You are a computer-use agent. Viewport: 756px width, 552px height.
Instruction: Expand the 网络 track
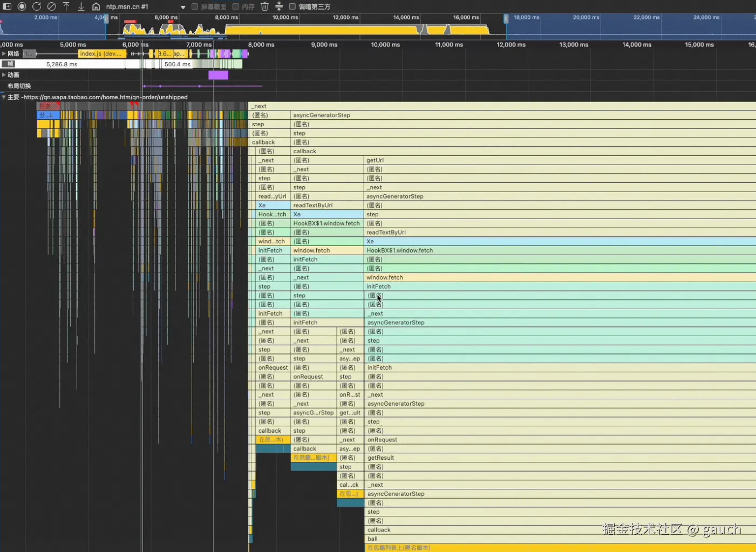coord(4,53)
